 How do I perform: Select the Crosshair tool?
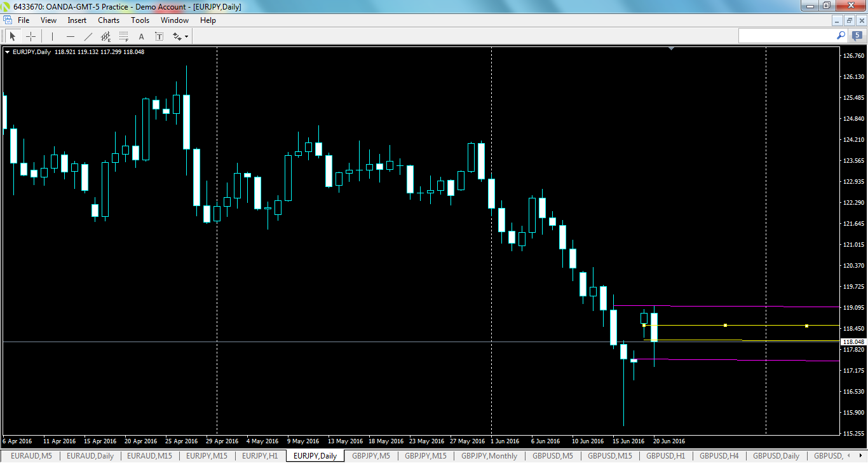click(x=31, y=36)
